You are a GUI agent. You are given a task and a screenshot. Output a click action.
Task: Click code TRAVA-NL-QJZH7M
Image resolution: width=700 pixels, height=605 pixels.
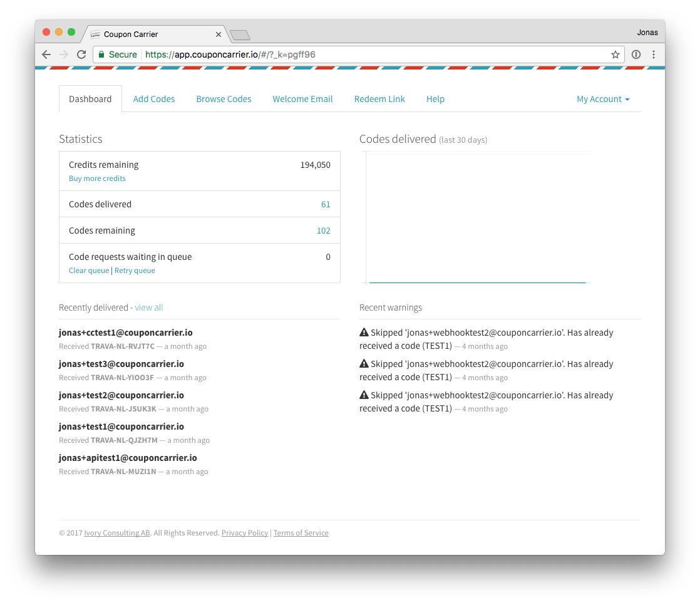[x=124, y=440]
